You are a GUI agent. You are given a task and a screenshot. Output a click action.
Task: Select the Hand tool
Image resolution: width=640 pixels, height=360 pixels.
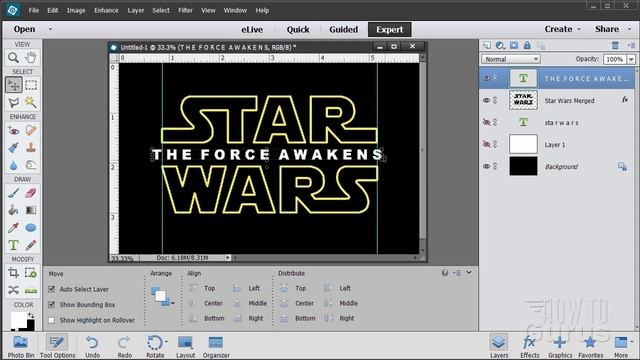[x=31, y=58]
